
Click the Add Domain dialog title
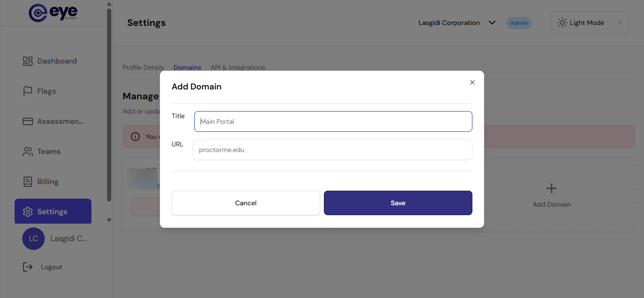pos(197,87)
